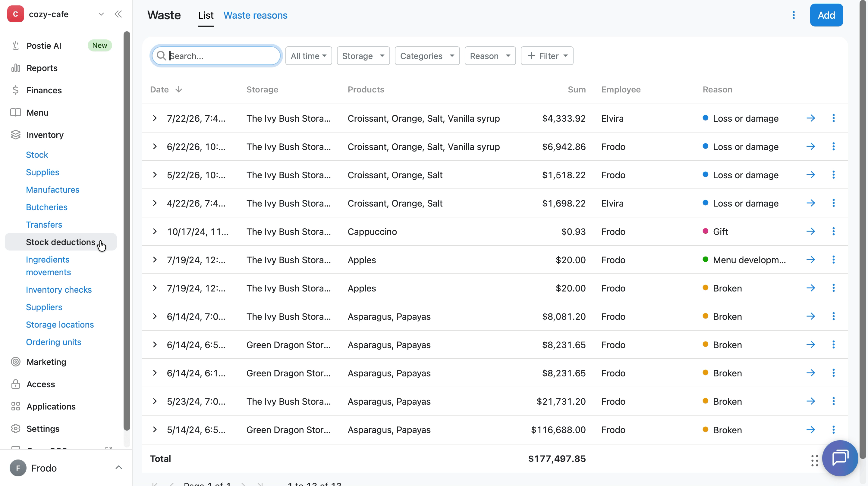Image resolution: width=868 pixels, height=486 pixels.
Task: Open column settings grid icon in Total row
Action: [814, 460]
